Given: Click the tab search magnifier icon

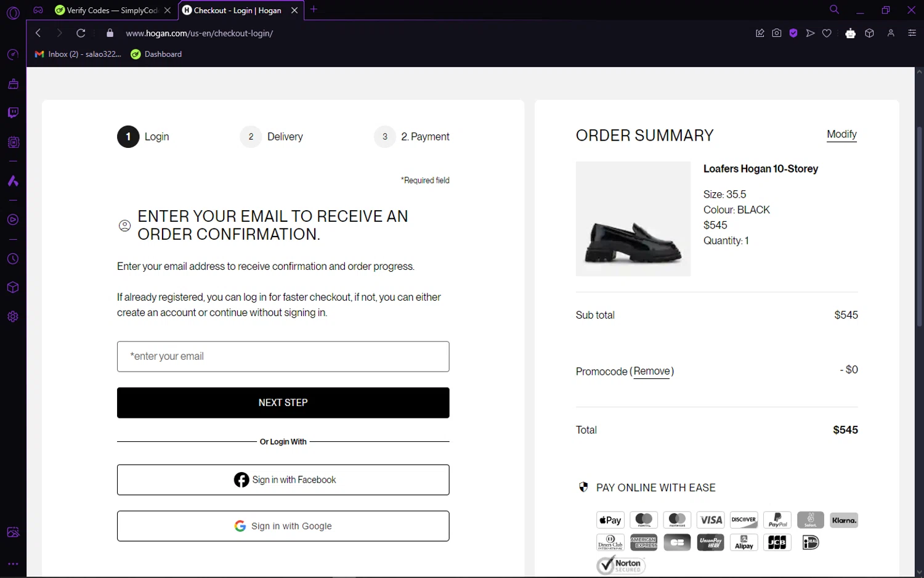Looking at the screenshot, I should [834, 10].
